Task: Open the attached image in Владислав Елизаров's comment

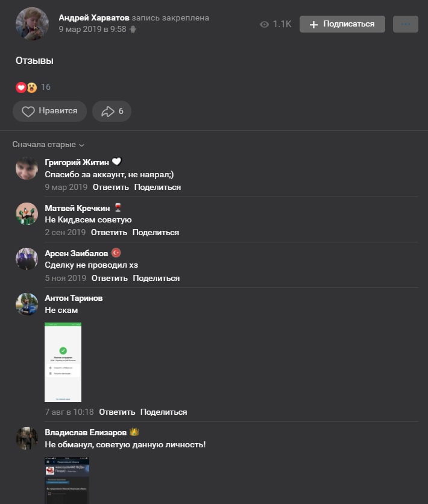Action: point(67,480)
